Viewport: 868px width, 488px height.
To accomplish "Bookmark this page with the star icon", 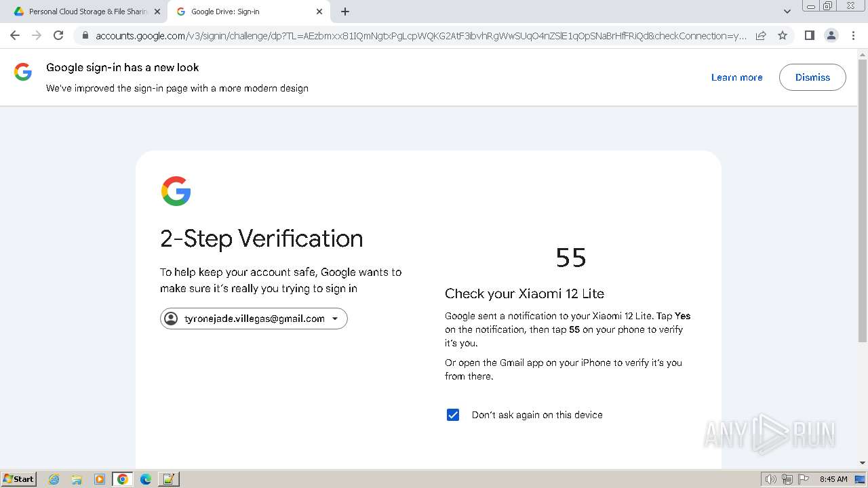I will point(783,35).
